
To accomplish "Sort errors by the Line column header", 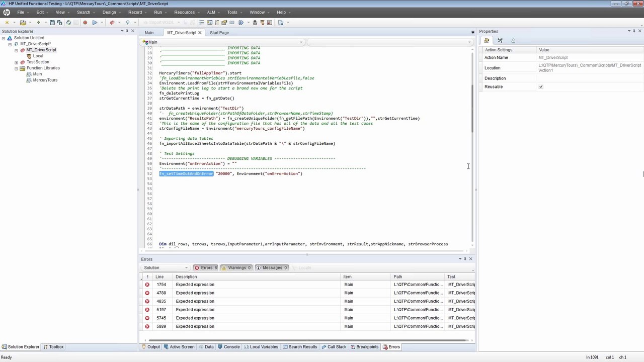I will [162, 277].
